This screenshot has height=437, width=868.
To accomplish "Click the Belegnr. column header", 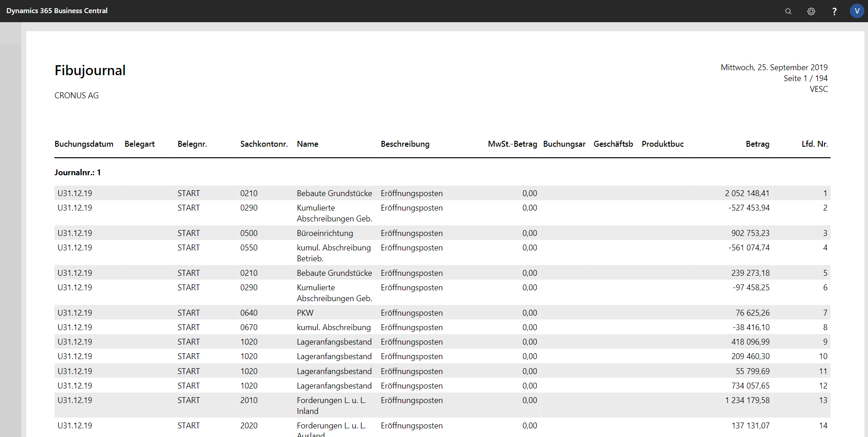I will pos(192,144).
